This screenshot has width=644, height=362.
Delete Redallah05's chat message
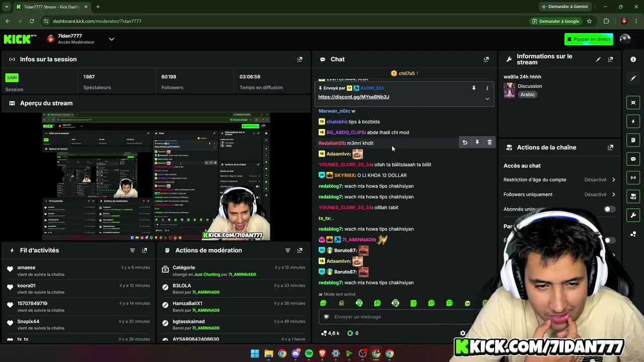tap(490, 142)
